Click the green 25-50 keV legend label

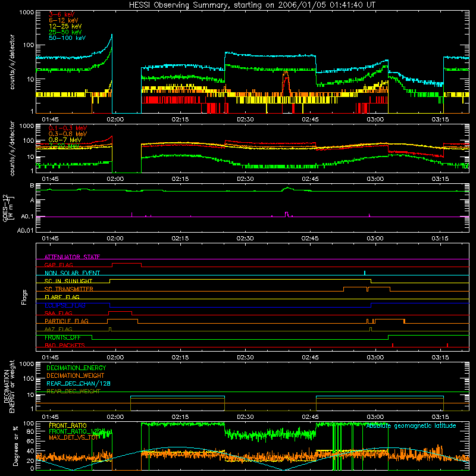(65, 32)
